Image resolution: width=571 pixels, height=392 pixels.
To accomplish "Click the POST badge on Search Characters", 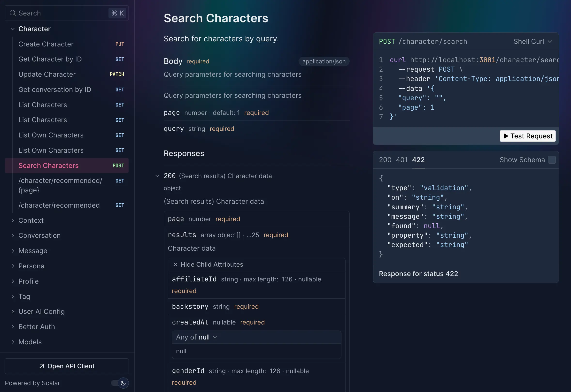I will pyautogui.click(x=118, y=166).
